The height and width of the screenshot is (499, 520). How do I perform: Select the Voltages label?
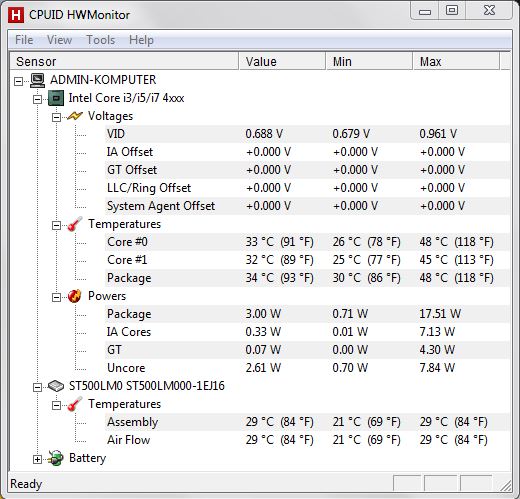[110, 116]
